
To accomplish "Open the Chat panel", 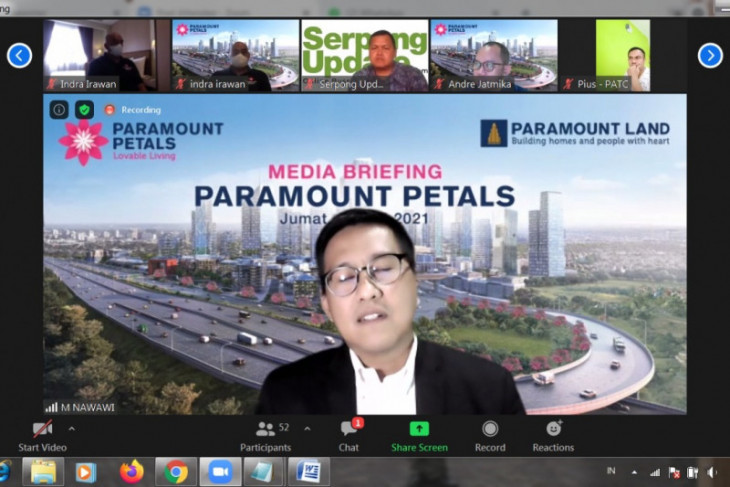I will pos(349,436).
